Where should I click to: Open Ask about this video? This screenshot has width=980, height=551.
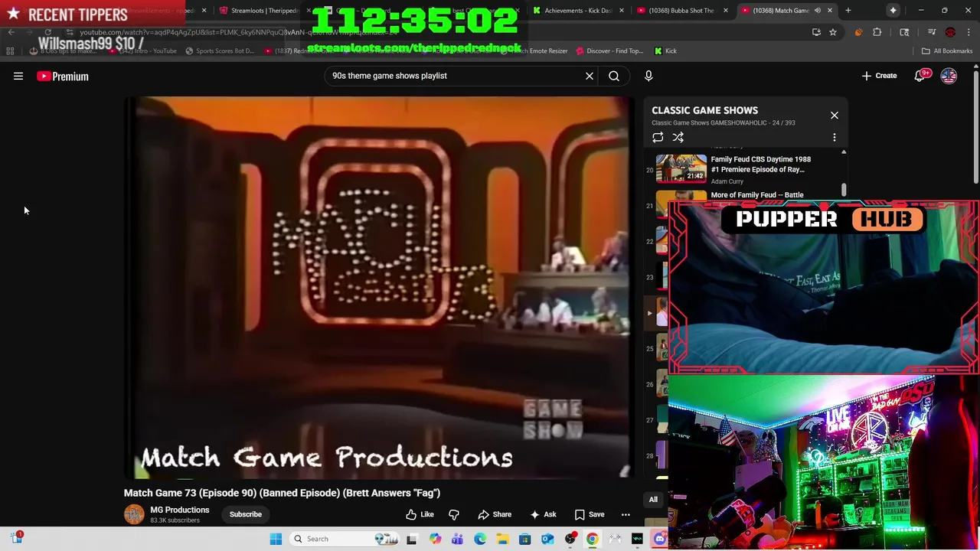point(542,514)
